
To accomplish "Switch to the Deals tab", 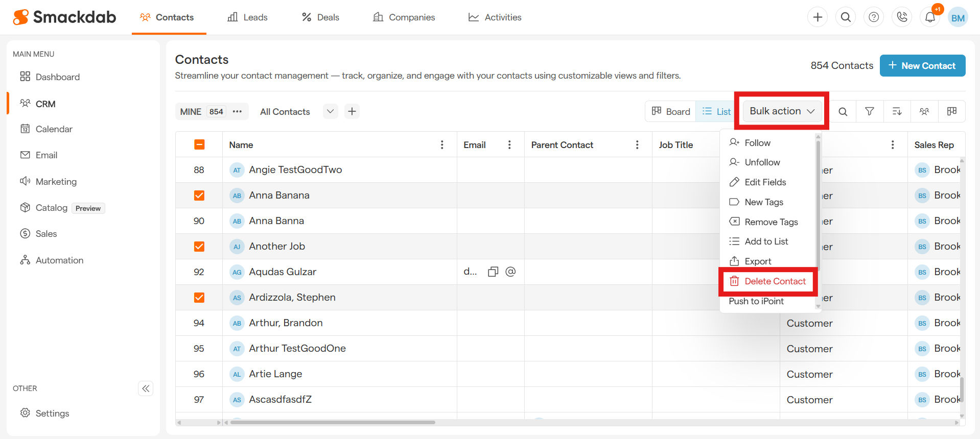I will [320, 17].
